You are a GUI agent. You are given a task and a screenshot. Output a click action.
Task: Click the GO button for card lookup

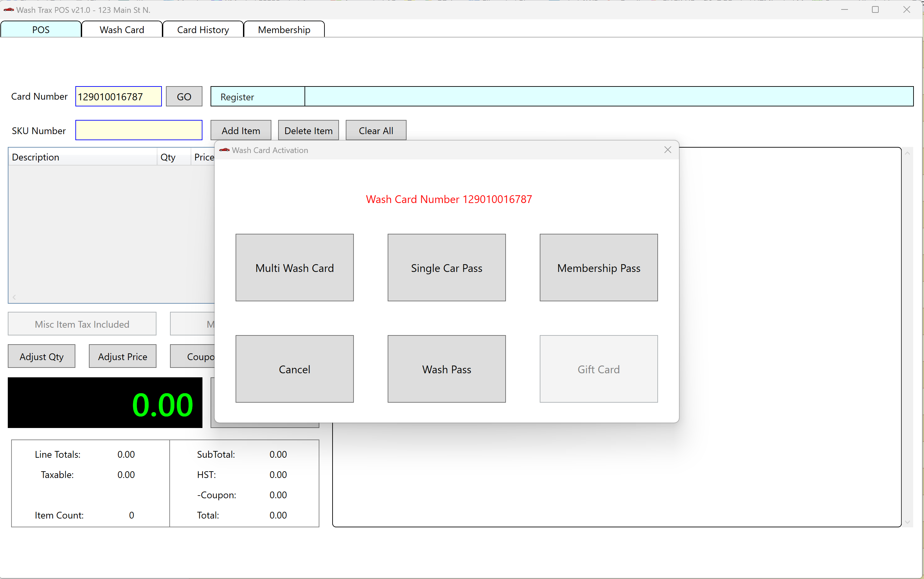(184, 96)
